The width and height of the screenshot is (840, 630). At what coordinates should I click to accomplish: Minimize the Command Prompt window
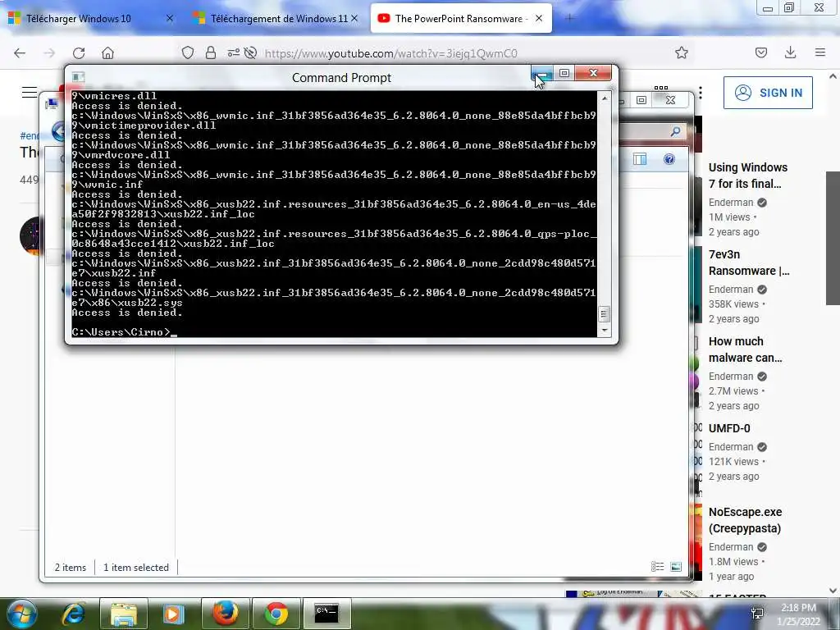541,73
